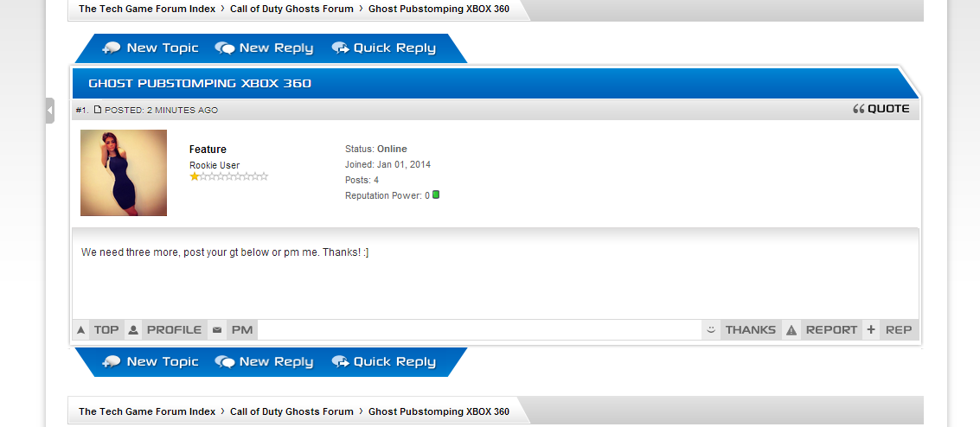Click the person silhouette icon beside PROFILE

pyautogui.click(x=133, y=330)
